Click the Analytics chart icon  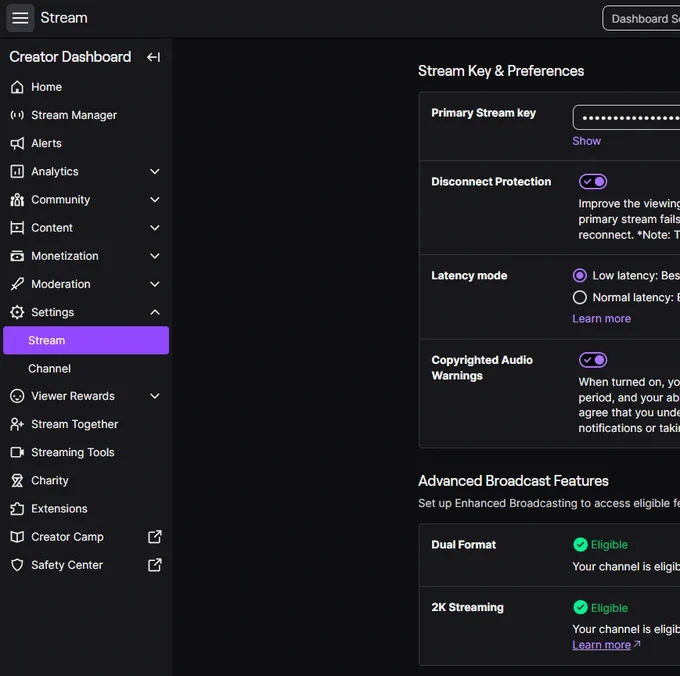click(17, 172)
